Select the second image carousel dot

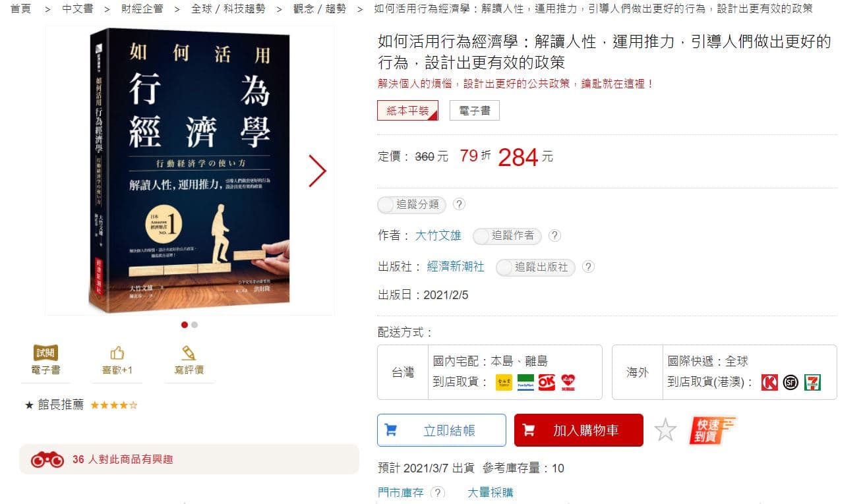[x=194, y=324]
